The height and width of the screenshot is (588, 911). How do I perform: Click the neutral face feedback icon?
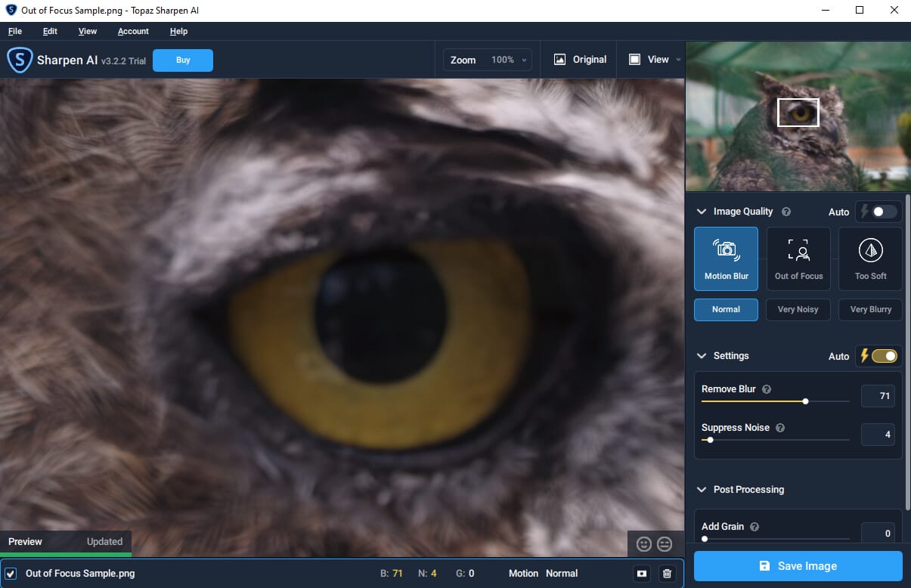(x=665, y=543)
